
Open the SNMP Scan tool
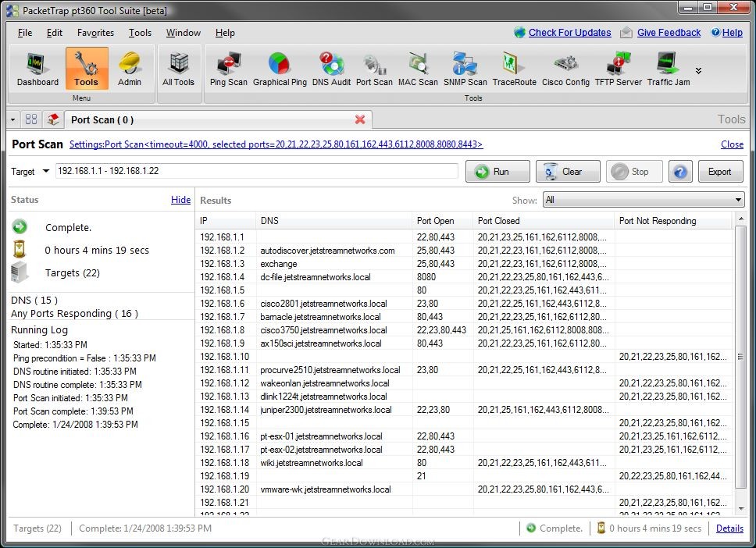click(465, 69)
